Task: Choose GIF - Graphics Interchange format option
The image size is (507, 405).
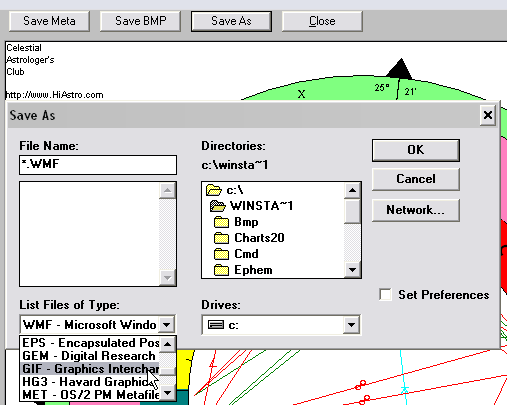Action: pyautogui.click(x=90, y=369)
